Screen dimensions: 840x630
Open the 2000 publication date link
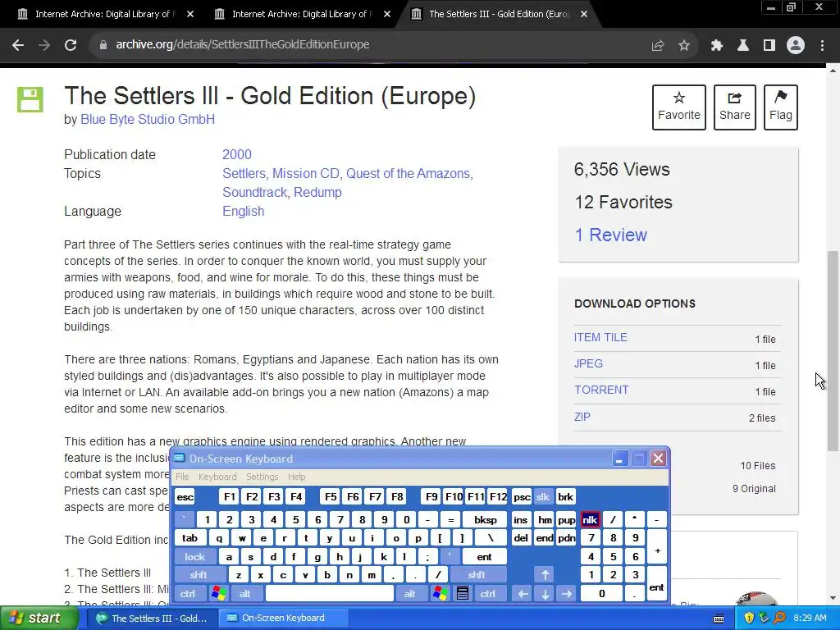tap(237, 154)
